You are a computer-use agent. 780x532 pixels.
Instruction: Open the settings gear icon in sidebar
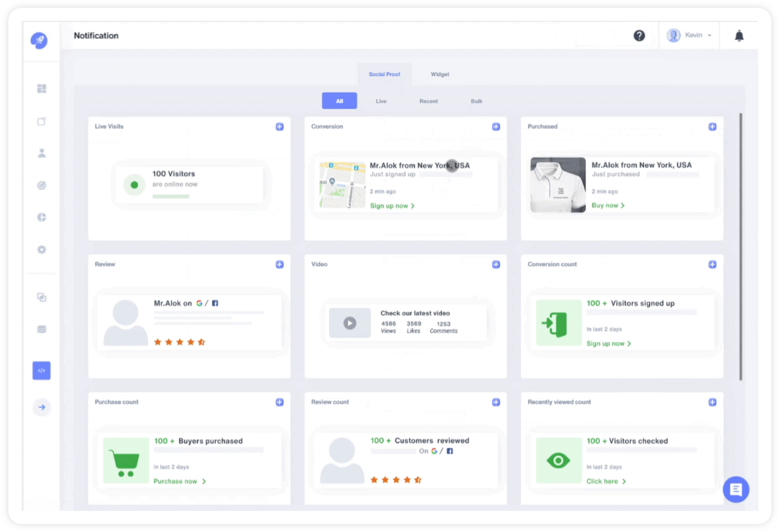tap(42, 250)
